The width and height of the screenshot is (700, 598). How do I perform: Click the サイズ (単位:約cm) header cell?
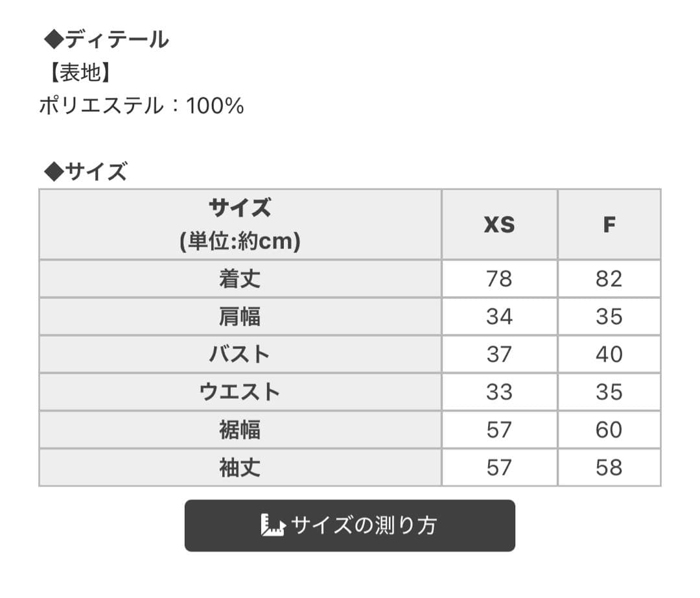point(240,224)
